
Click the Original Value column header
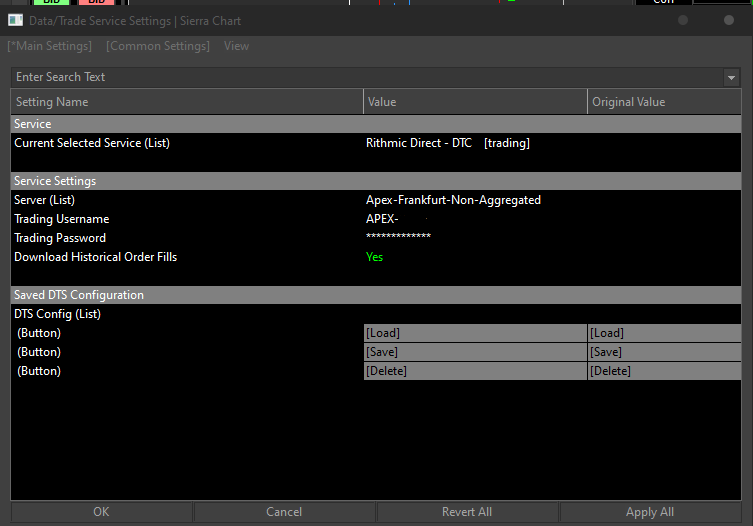664,102
